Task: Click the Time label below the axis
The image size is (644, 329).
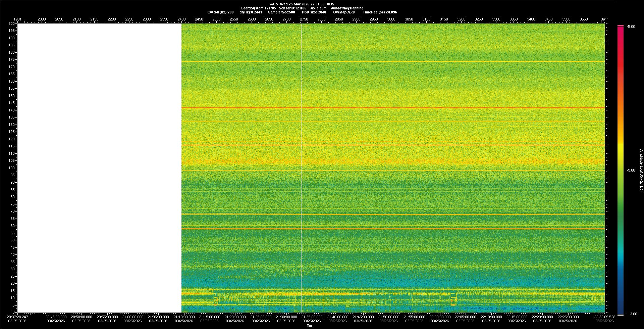Action: click(310, 326)
